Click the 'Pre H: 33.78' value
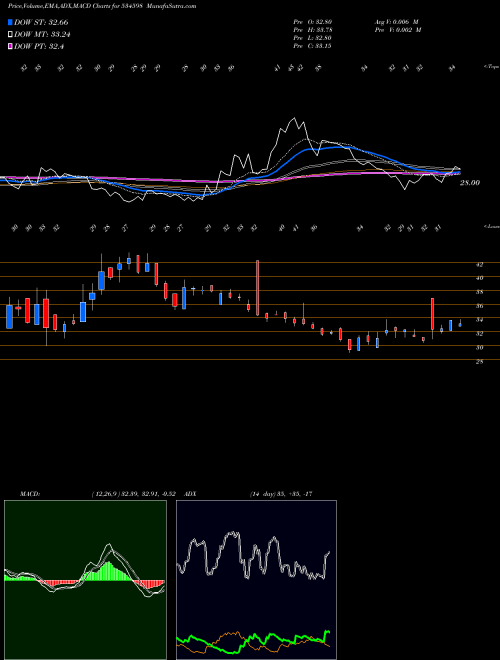Viewport: 500px width, 660px height. coord(312,30)
